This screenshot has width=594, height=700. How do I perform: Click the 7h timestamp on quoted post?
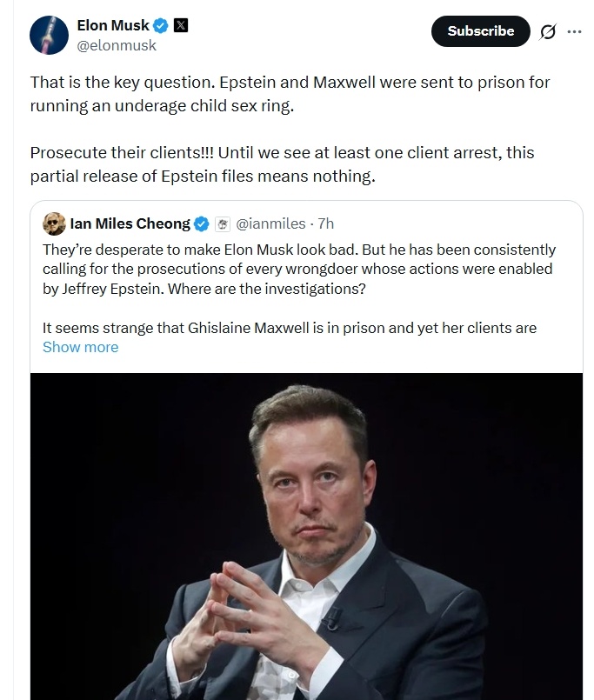coord(326,224)
